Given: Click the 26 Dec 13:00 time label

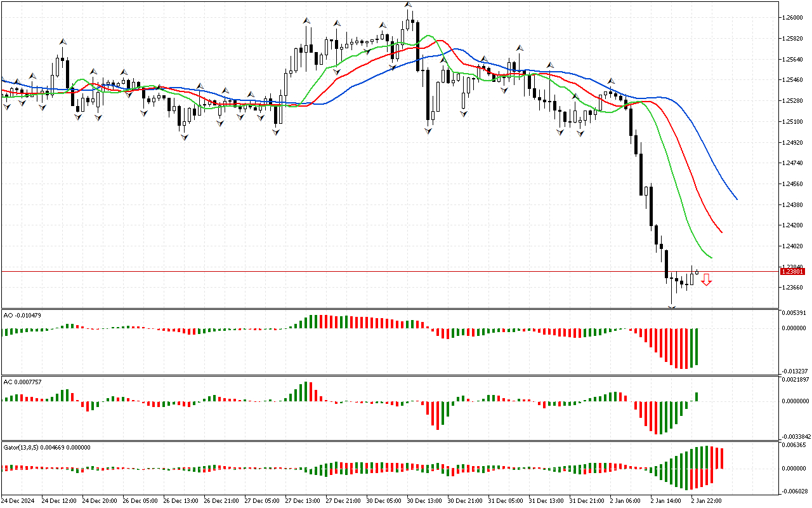Looking at the screenshot, I should point(181,501).
